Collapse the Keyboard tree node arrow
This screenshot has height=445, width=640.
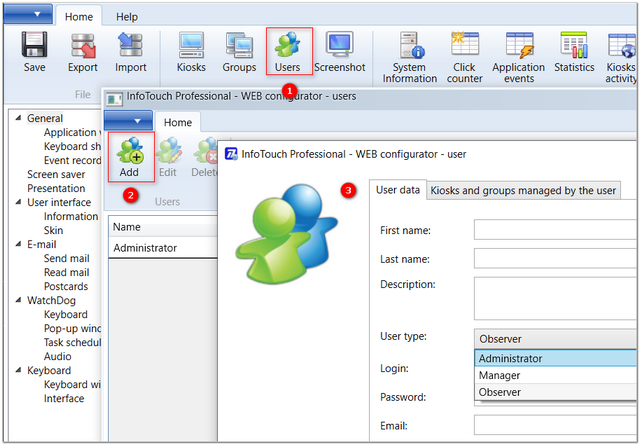(18, 370)
